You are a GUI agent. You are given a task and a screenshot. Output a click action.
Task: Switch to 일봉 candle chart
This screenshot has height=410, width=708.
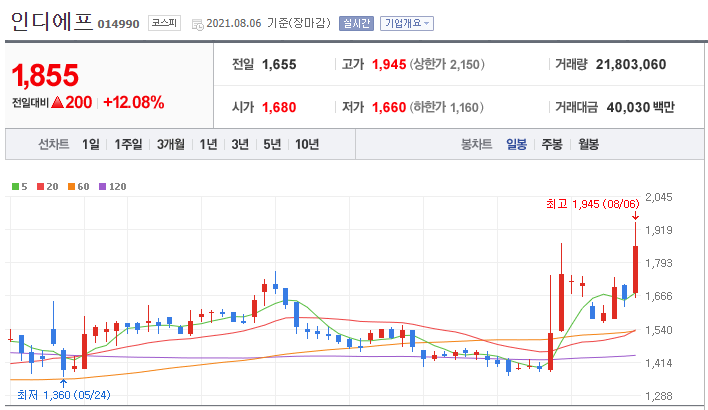pyautogui.click(x=516, y=144)
